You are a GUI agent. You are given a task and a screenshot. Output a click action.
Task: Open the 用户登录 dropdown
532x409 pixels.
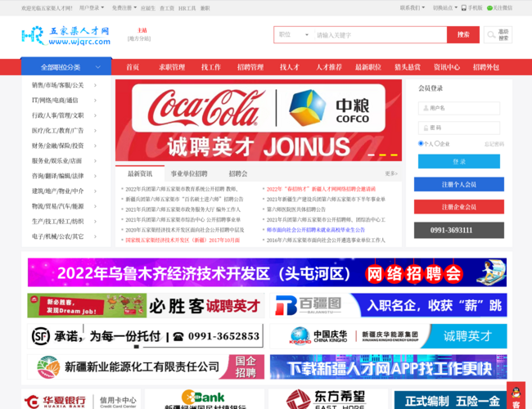[92, 8]
